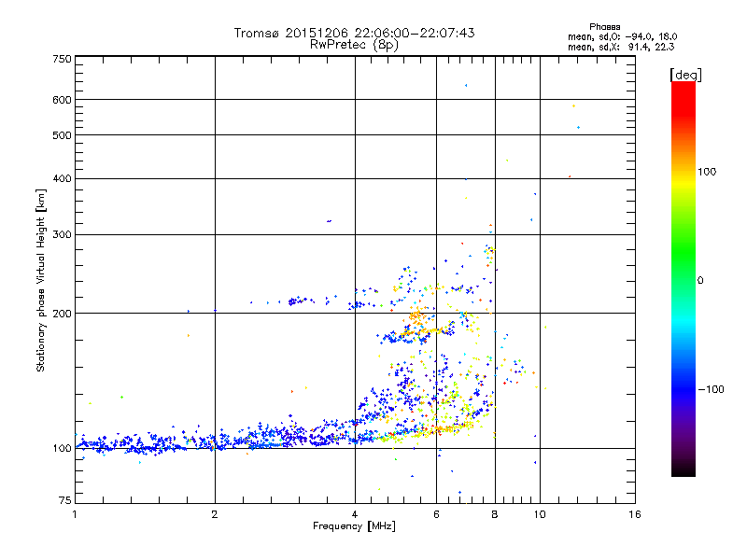This screenshot has height=560, width=747.
Task: Click the x-axis tick label "4"
Action: 355,514
